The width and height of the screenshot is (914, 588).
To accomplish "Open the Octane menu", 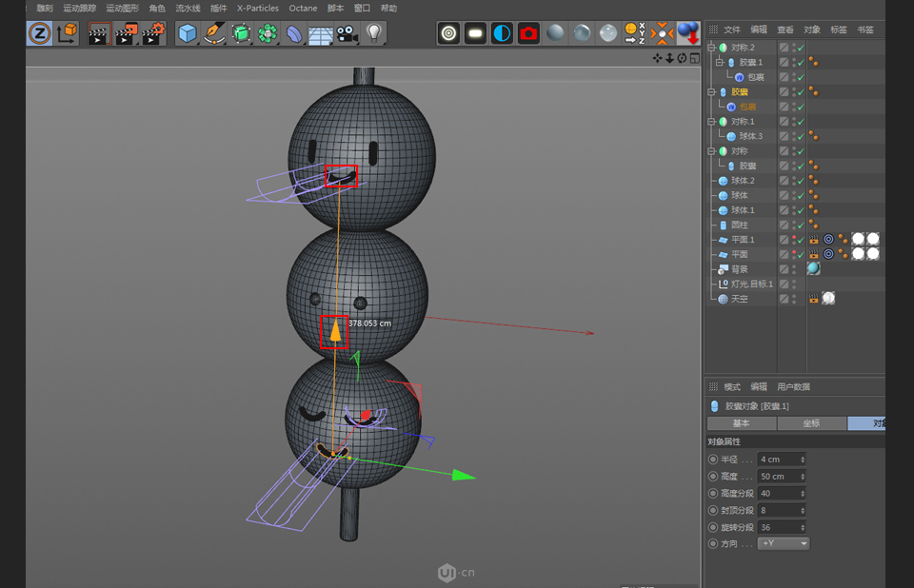I will [303, 8].
